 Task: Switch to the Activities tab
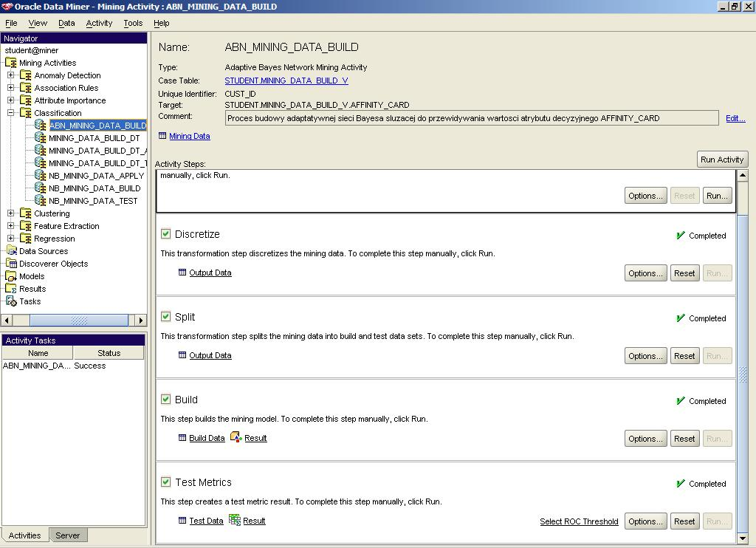point(24,535)
